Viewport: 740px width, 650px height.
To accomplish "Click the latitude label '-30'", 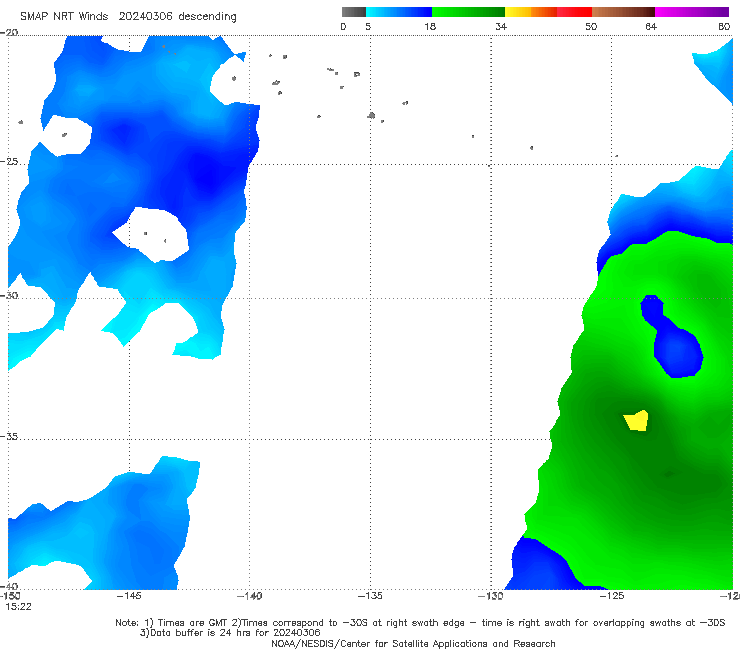I will 9,296.
